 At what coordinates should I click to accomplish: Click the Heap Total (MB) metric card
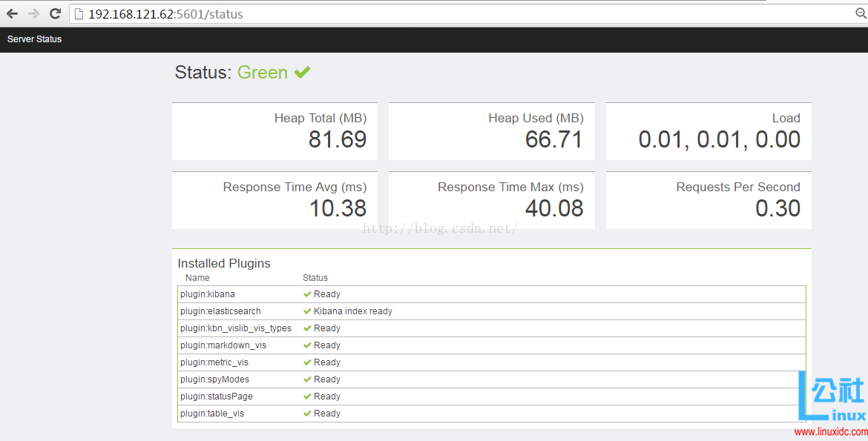[x=274, y=131]
